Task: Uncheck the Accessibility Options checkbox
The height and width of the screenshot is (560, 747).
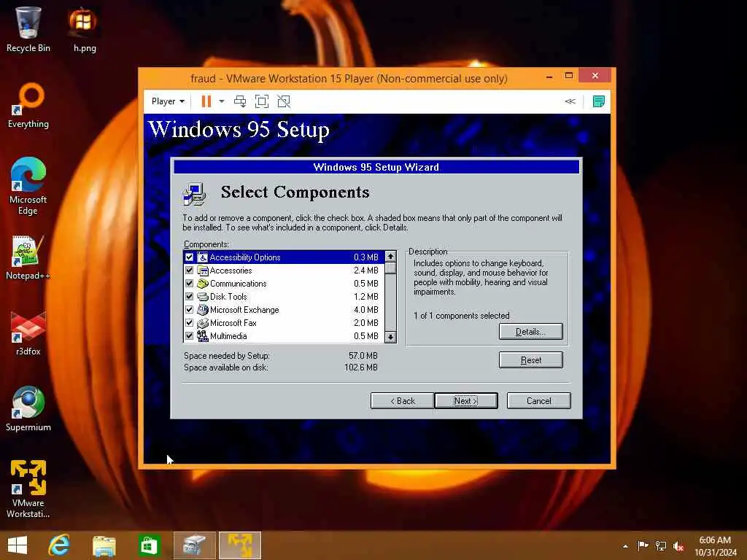Action: click(189, 257)
